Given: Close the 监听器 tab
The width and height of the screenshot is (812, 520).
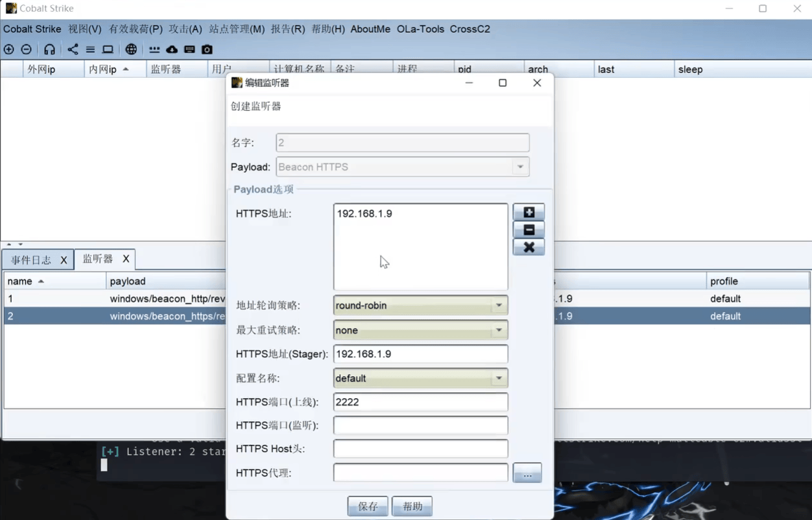Looking at the screenshot, I should tap(126, 259).
